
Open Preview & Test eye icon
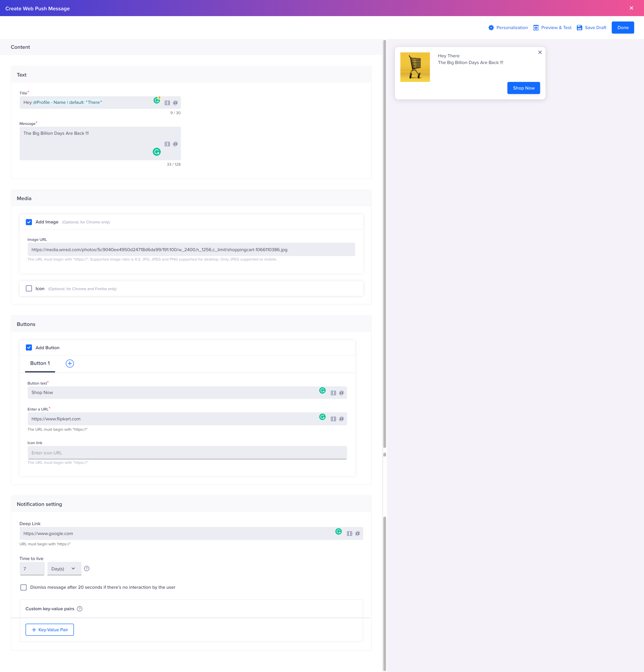536,28
